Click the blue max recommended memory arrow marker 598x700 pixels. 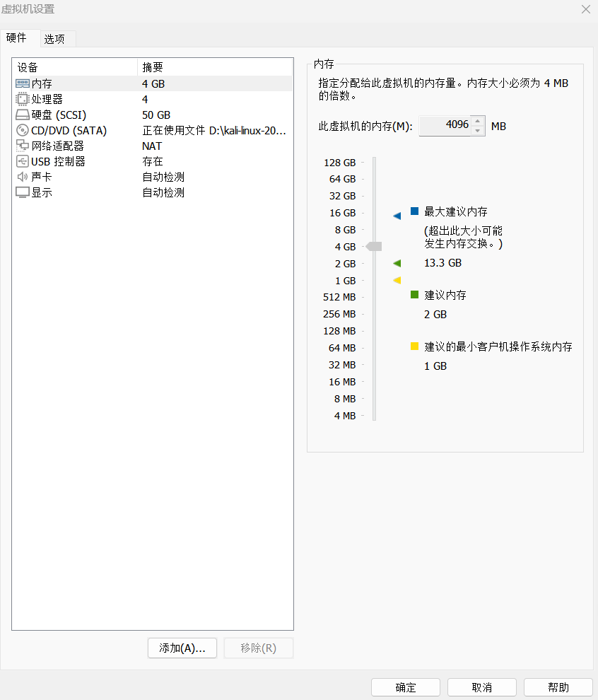pos(397,216)
